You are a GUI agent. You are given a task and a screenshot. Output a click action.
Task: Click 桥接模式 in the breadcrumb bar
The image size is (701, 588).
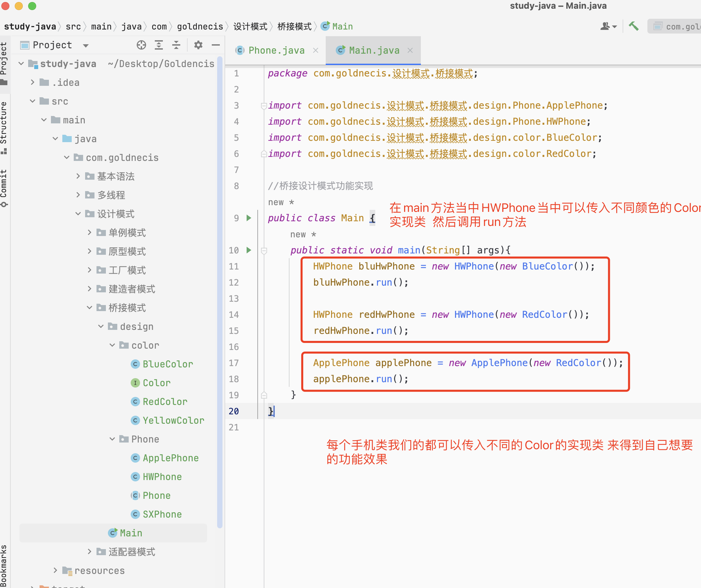point(295,26)
